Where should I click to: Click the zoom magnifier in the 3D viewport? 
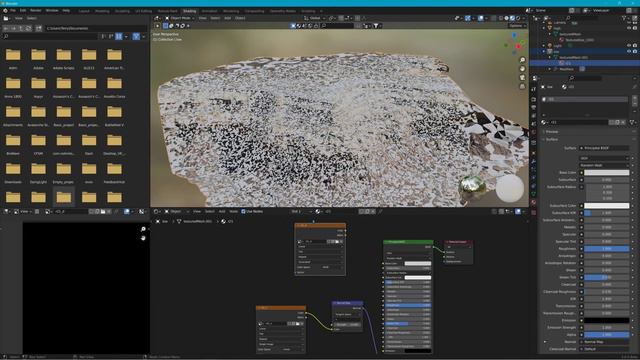(522, 60)
